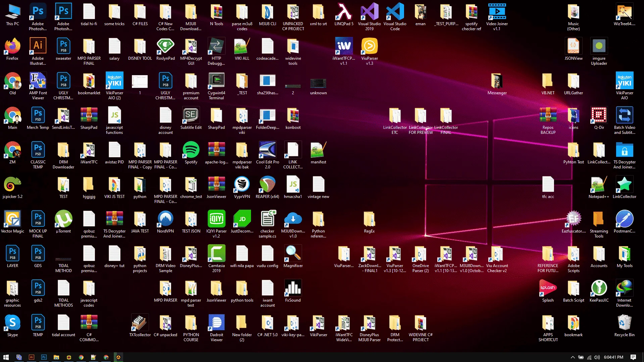Select the Video Joiner v1.1 shortcut
Image resolution: width=644 pixels, height=362 pixels.
pyautogui.click(x=497, y=17)
